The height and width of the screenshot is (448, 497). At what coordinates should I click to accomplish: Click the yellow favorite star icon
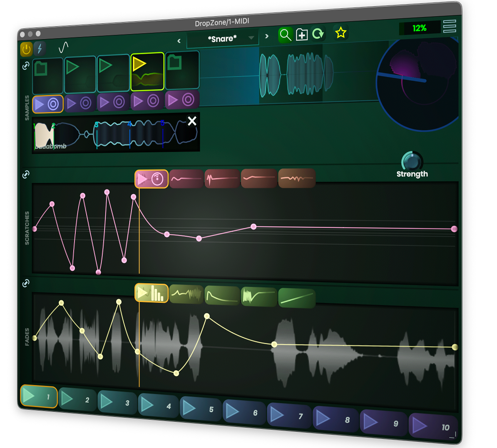pos(341,32)
